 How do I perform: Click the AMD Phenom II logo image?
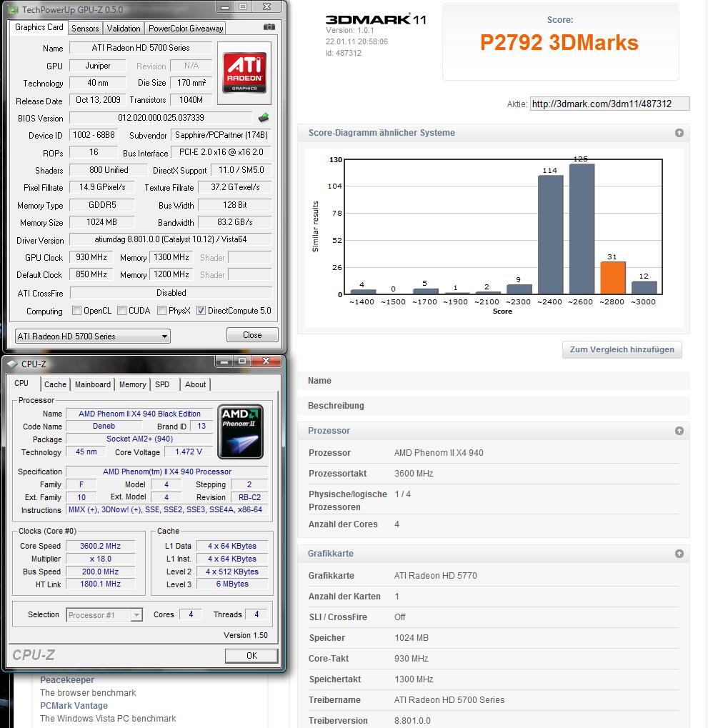click(x=240, y=432)
